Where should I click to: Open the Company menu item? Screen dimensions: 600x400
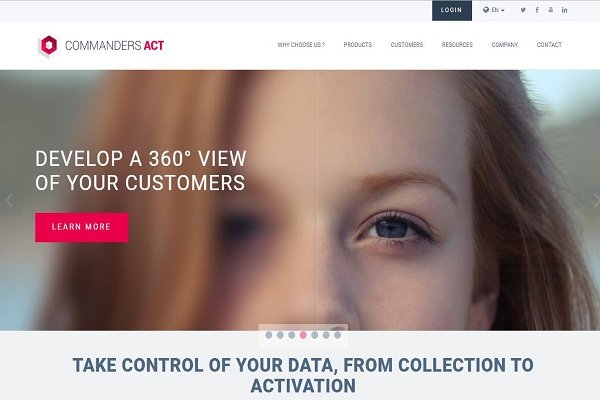pyautogui.click(x=505, y=45)
